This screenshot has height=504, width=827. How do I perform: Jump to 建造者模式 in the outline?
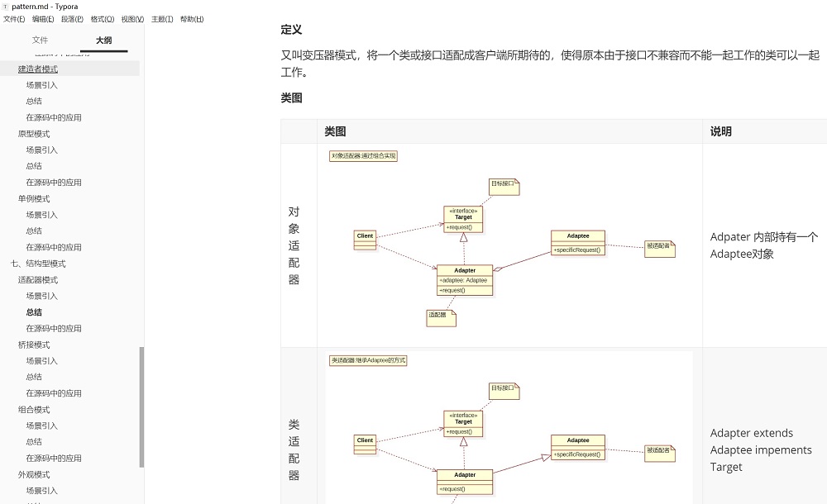click(38, 69)
